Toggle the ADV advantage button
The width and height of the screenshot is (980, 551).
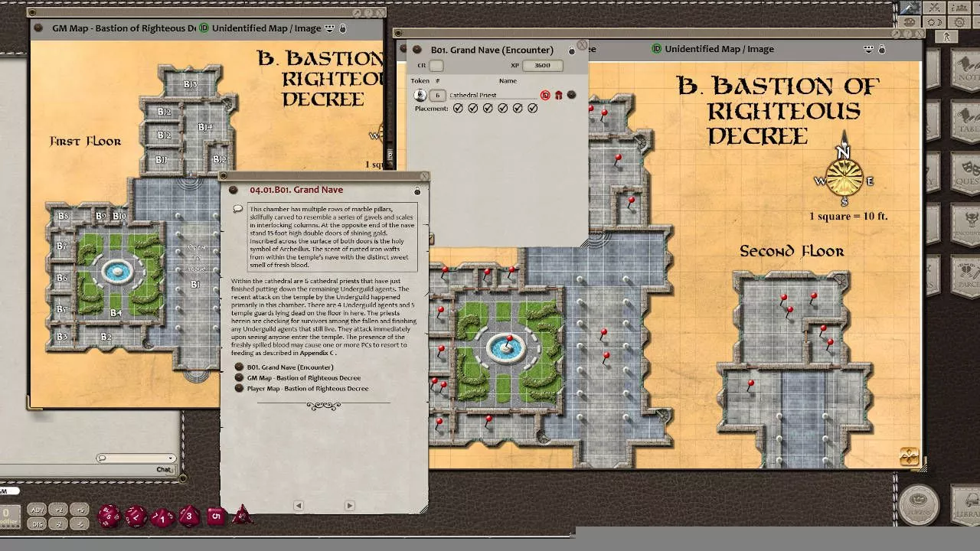pos(36,510)
